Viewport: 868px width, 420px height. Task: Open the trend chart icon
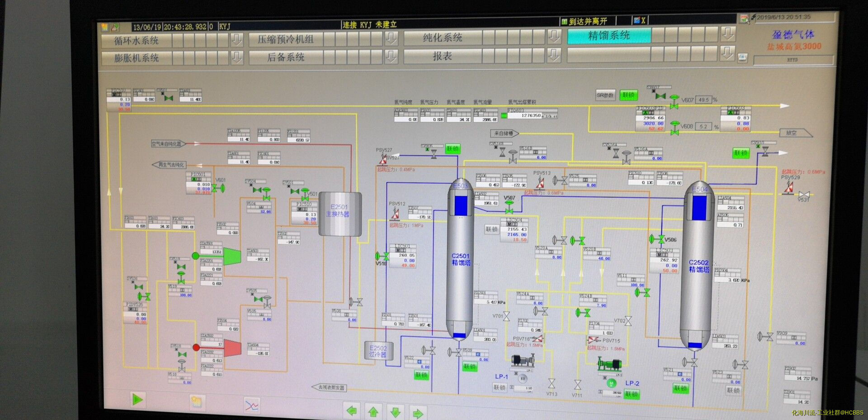tap(252, 405)
